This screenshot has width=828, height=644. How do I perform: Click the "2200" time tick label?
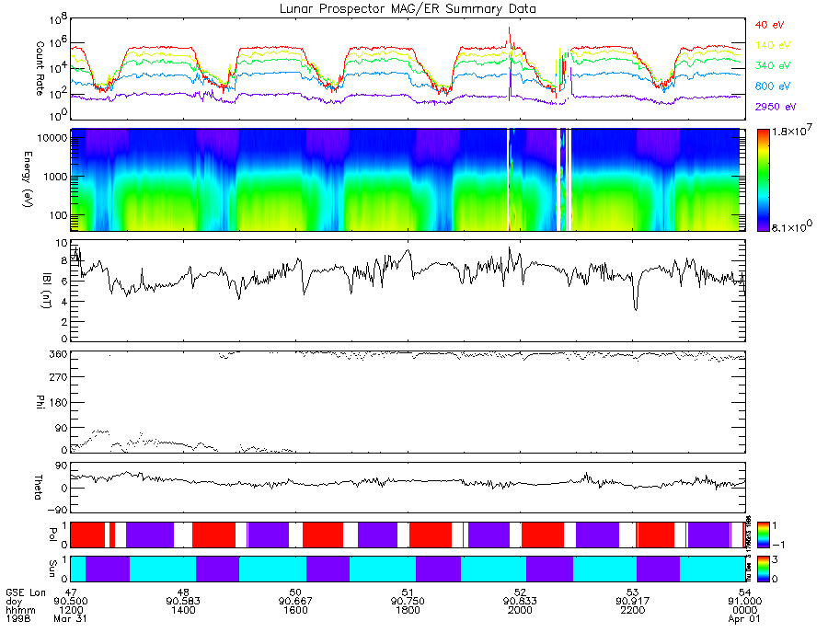pos(633,610)
